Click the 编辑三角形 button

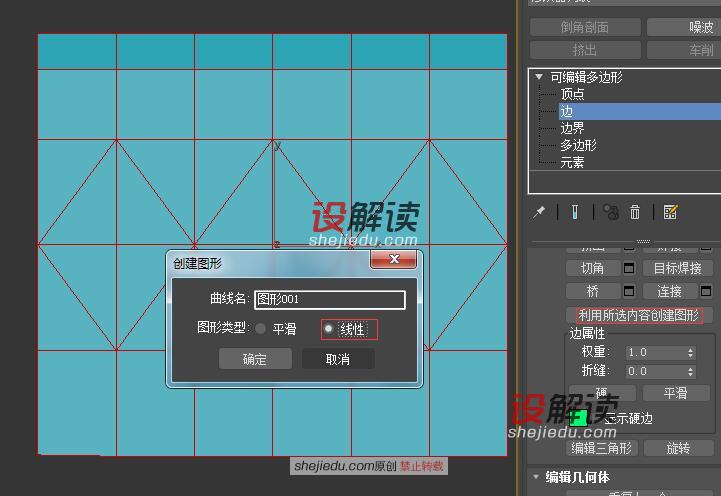click(602, 448)
